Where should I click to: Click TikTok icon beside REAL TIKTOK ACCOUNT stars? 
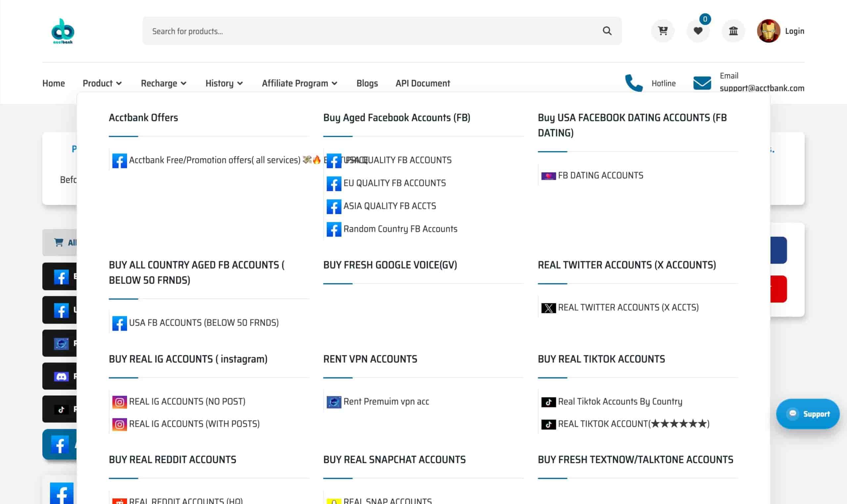(548, 425)
